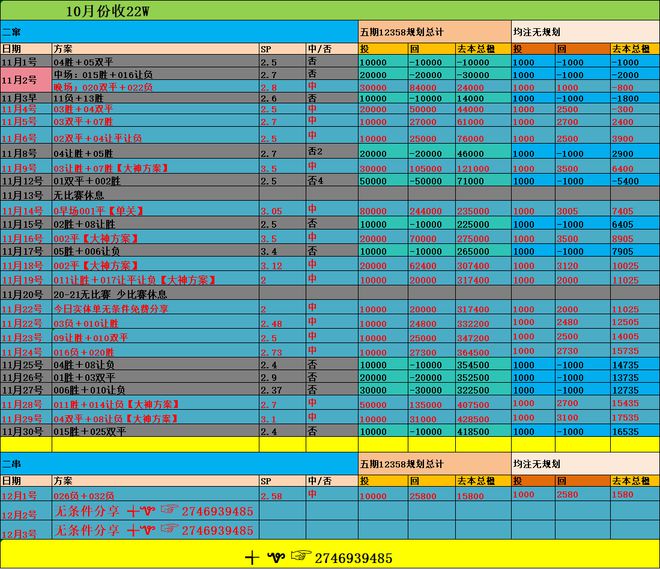Click the cross symbol in bottom yellow banner

[252, 557]
